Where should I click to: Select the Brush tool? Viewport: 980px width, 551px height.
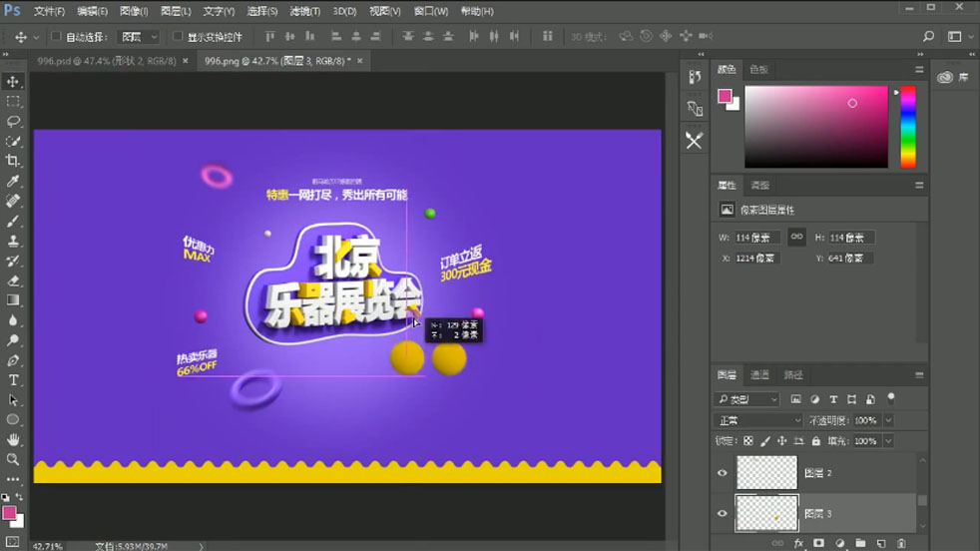13,221
